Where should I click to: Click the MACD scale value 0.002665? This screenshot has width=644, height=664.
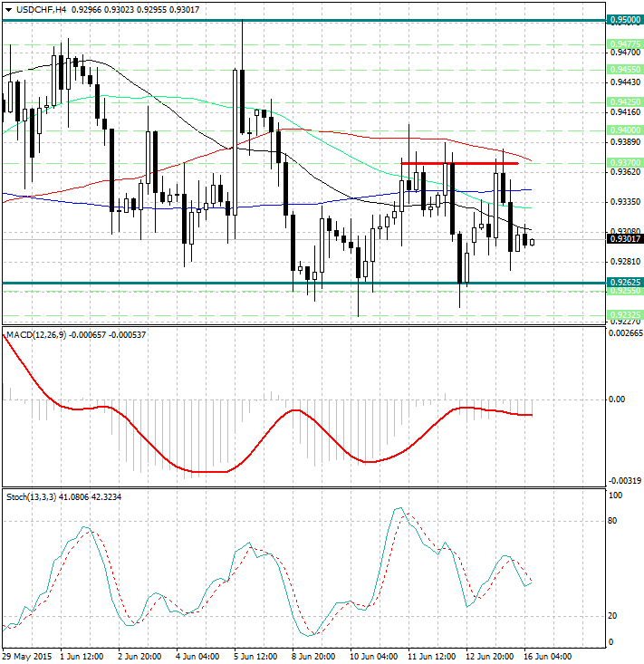625,333
